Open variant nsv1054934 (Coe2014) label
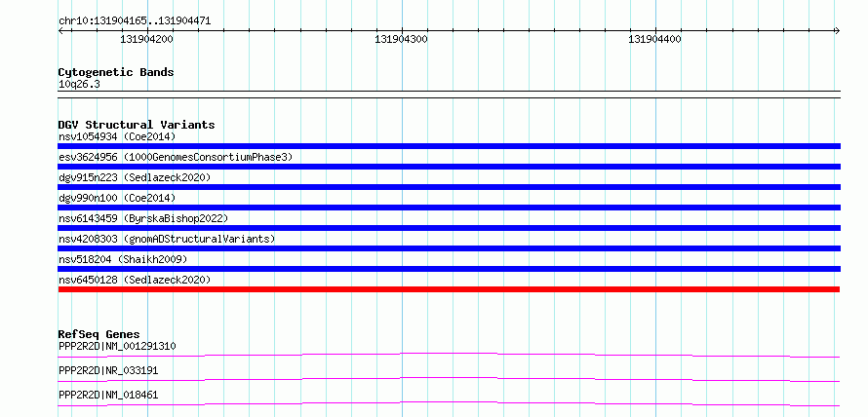868x417 pixels. coord(117,136)
